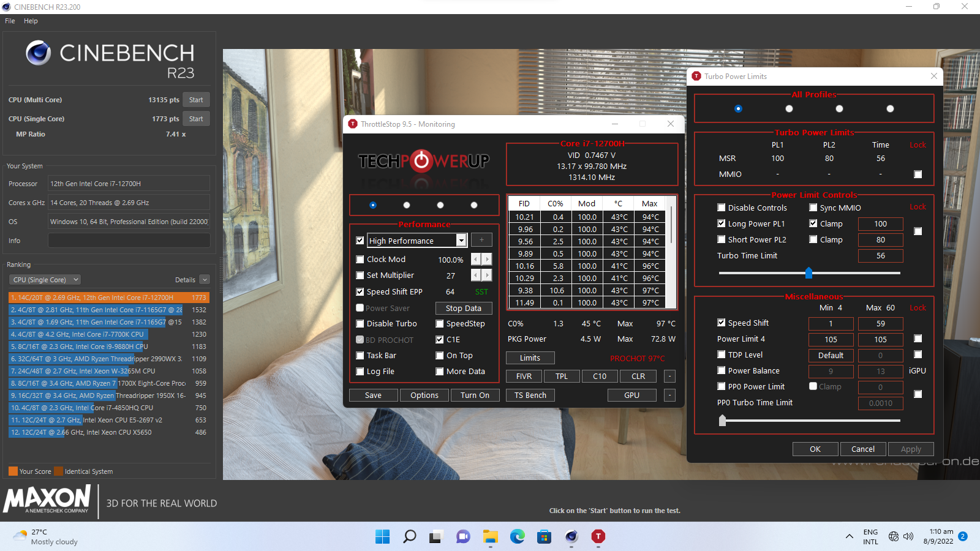Confirm Turbo Power Limits with OK

(815, 449)
